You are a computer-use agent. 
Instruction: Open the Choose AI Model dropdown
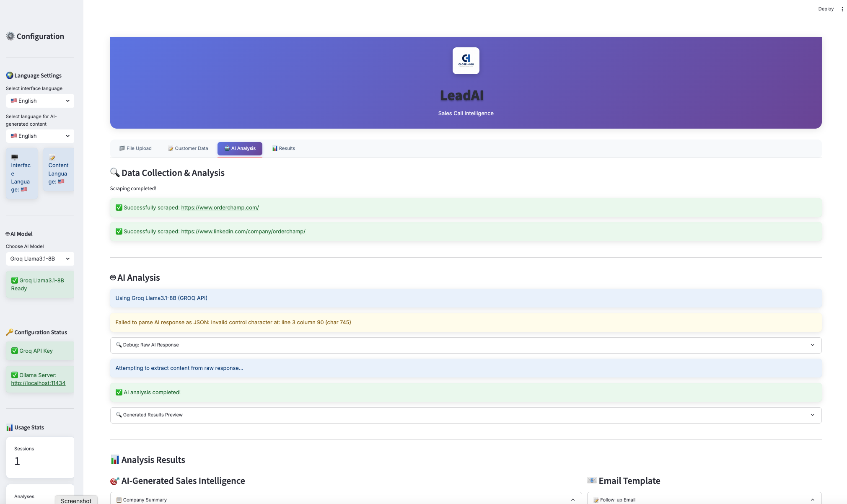(40, 258)
